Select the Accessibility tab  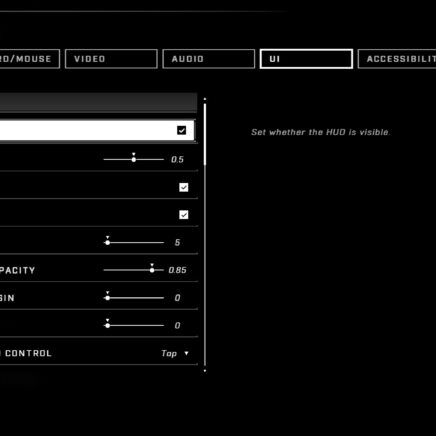tap(397, 59)
